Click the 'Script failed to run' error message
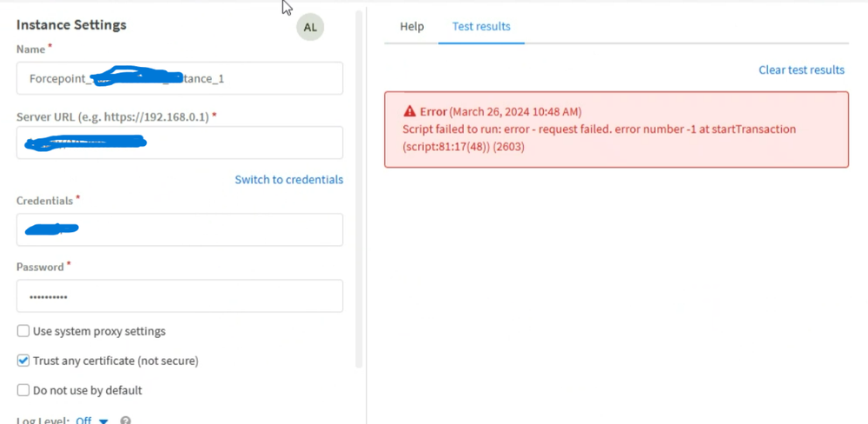This screenshot has height=424, width=868. 599,138
